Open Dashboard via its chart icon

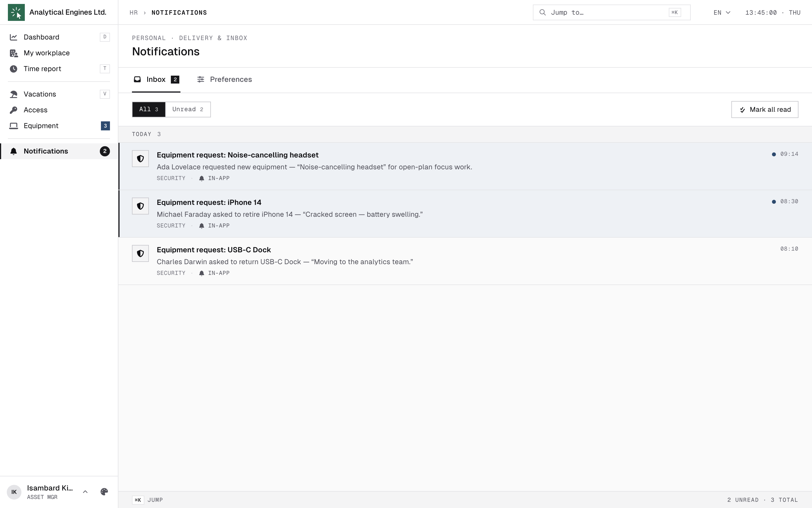point(14,37)
